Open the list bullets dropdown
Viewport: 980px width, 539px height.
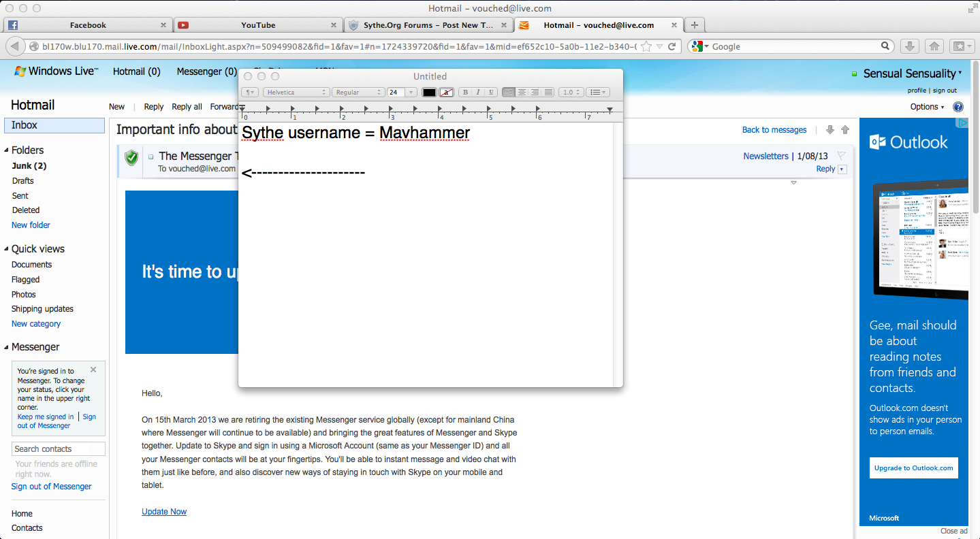click(x=598, y=93)
